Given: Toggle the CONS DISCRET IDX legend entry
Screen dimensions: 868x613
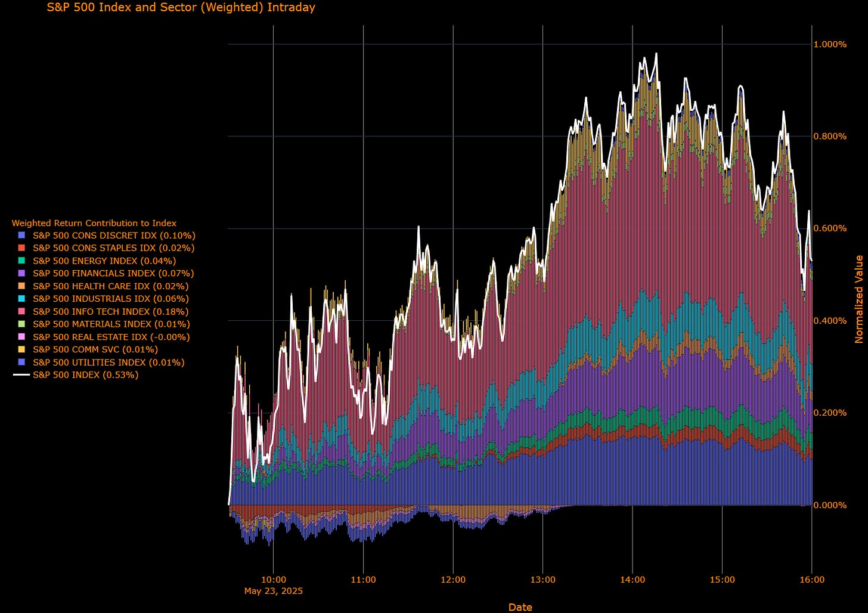Looking at the screenshot, I should [107, 236].
